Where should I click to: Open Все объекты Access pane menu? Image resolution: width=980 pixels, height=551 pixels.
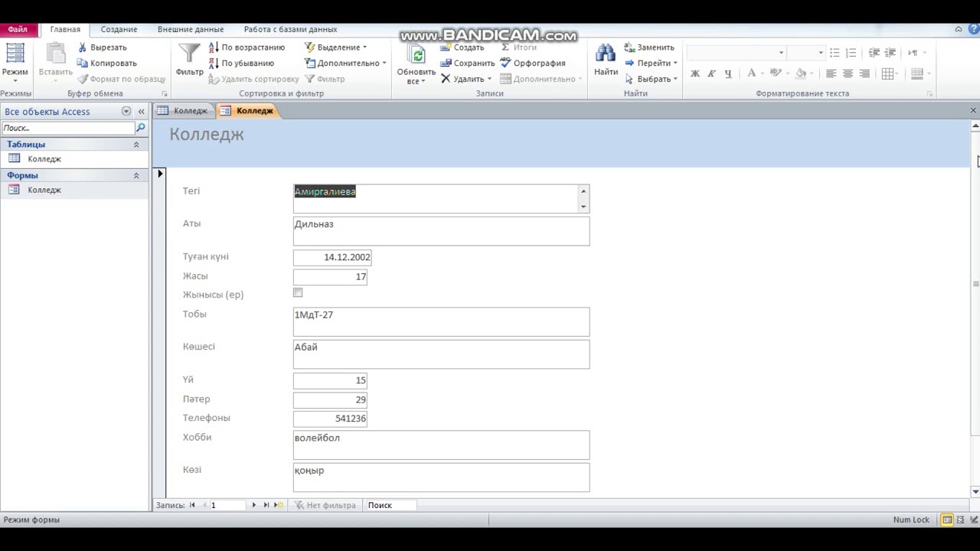[126, 112]
